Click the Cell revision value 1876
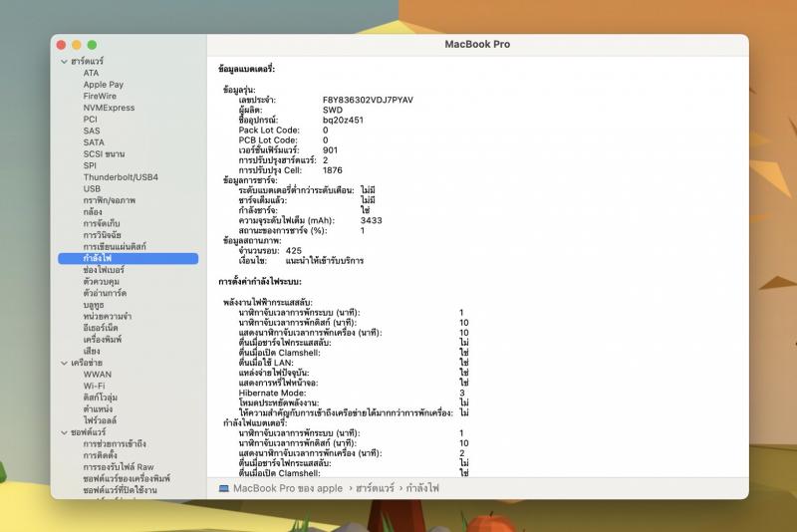This screenshot has width=797, height=532. pyautogui.click(x=333, y=170)
